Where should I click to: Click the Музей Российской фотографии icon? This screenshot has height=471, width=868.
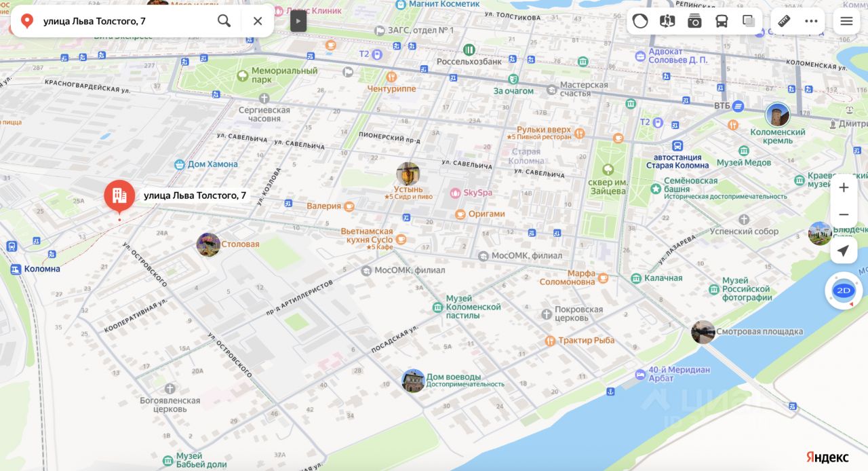click(x=714, y=289)
